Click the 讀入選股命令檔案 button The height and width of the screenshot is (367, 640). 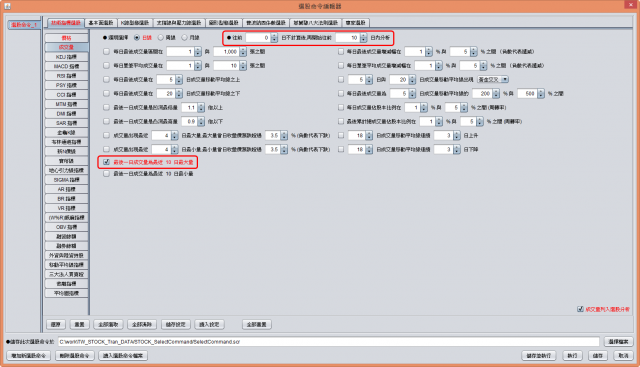123,356
